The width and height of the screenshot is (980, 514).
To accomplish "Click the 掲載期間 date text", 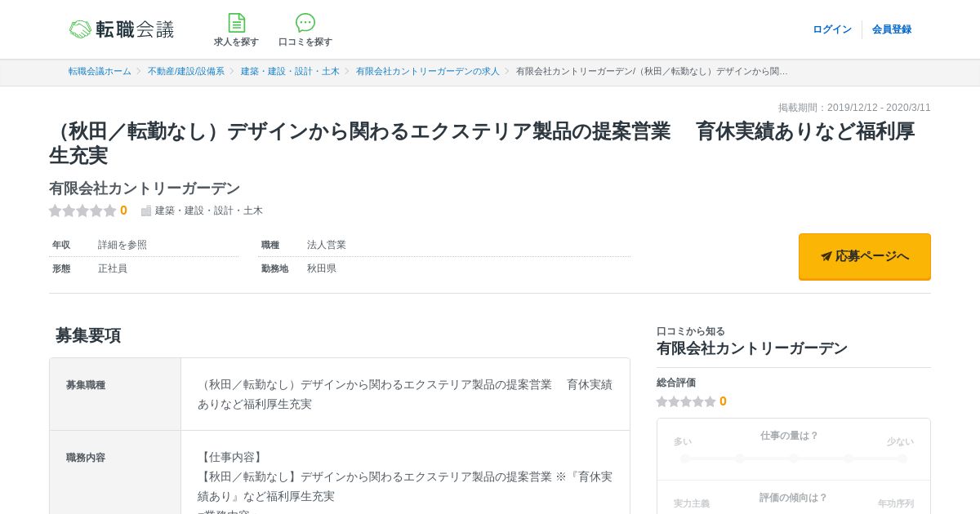I will pos(854,108).
